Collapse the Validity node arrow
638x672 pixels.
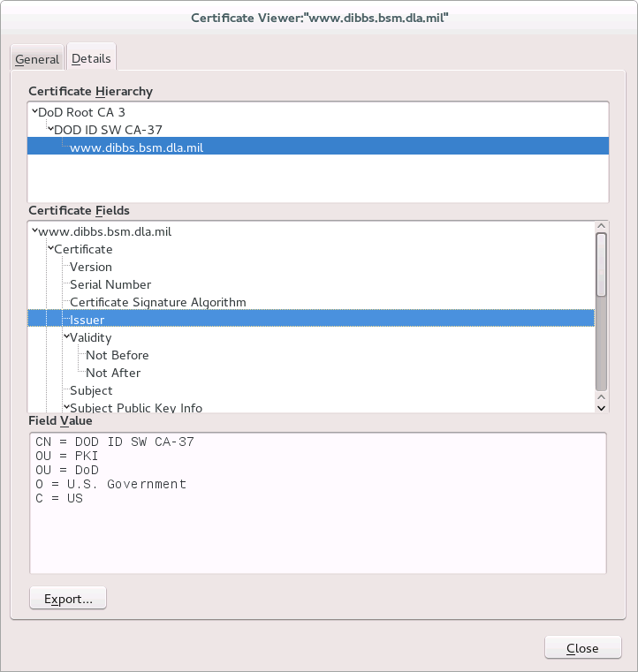(x=66, y=336)
